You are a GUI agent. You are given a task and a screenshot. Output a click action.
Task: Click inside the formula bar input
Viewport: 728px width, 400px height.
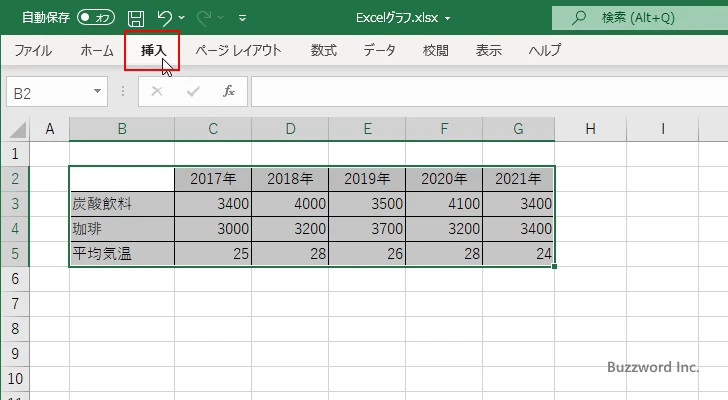coord(489,92)
